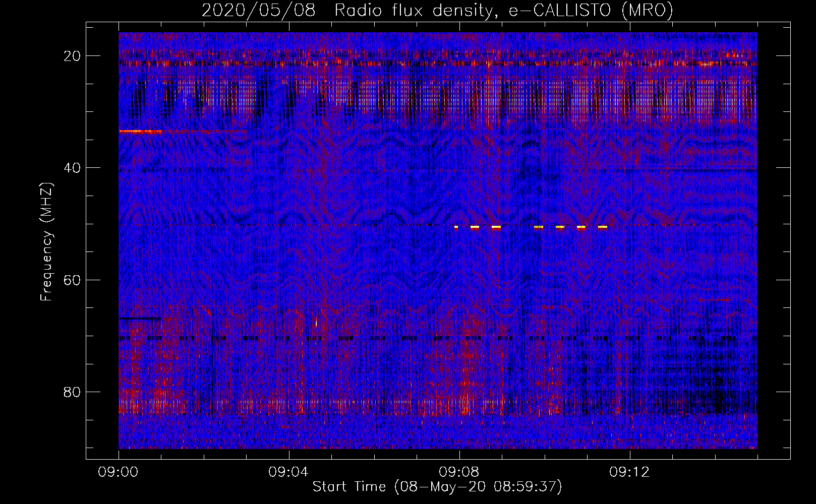
Task: Click the 'Frequency (MHZ)' axis label
Action: (46, 242)
